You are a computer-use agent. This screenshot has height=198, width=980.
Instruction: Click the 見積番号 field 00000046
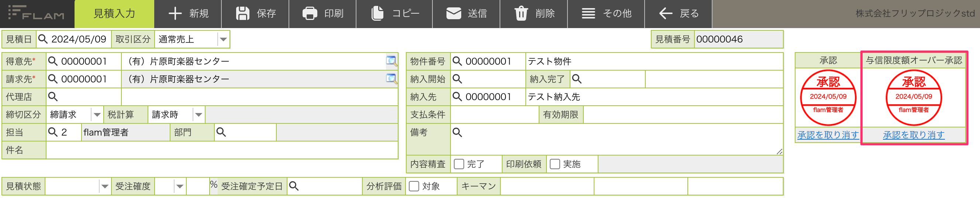click(x=738, y=39)
